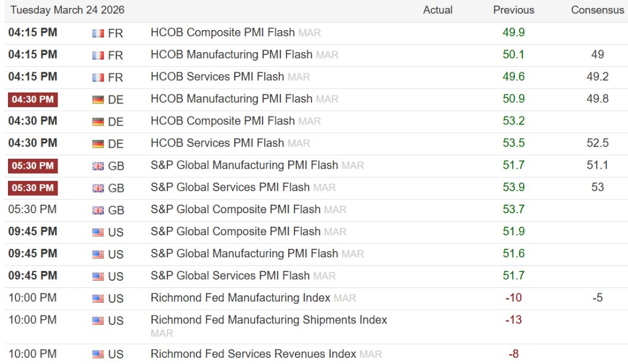The width and height of the screenshot is (628, 364).
Task: Click the Consensus column header
Action: click(597, 10)
